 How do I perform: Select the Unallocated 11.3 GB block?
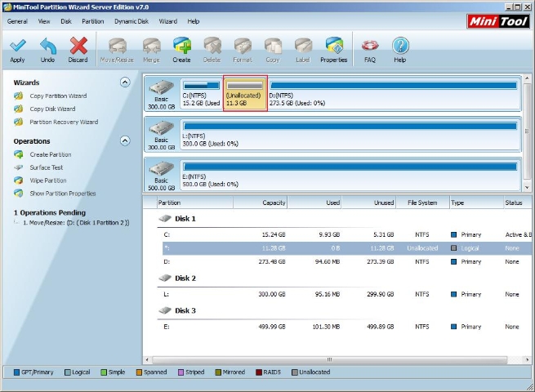[245, 93]
